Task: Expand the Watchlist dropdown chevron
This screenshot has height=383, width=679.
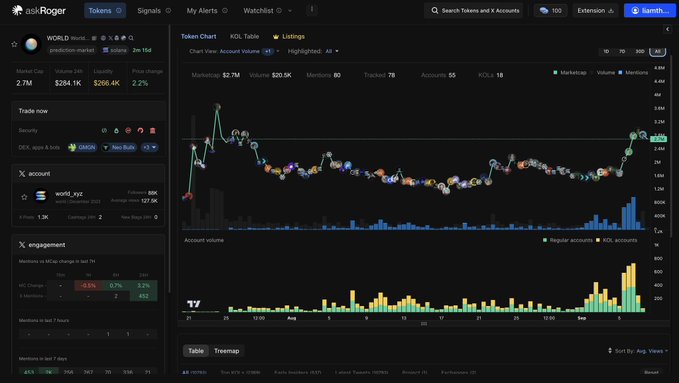Action: pyautogui.click(x=290, y=11)
